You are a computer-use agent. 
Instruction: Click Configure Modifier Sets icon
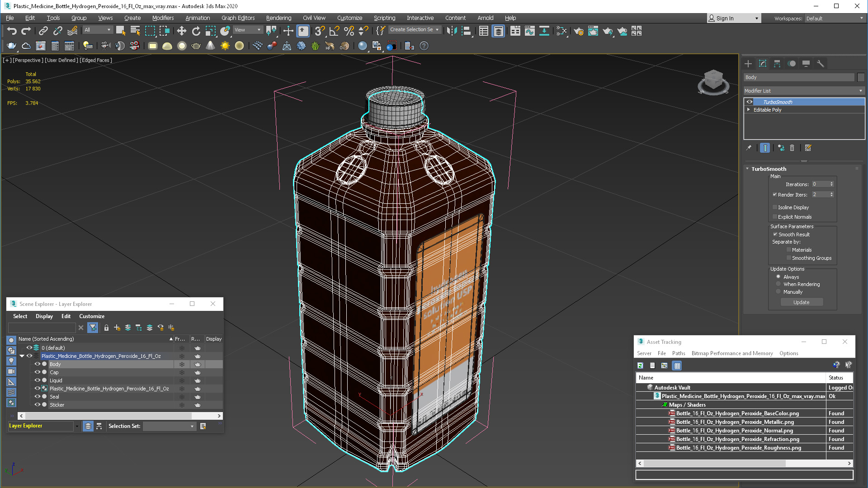click(808, 148)
